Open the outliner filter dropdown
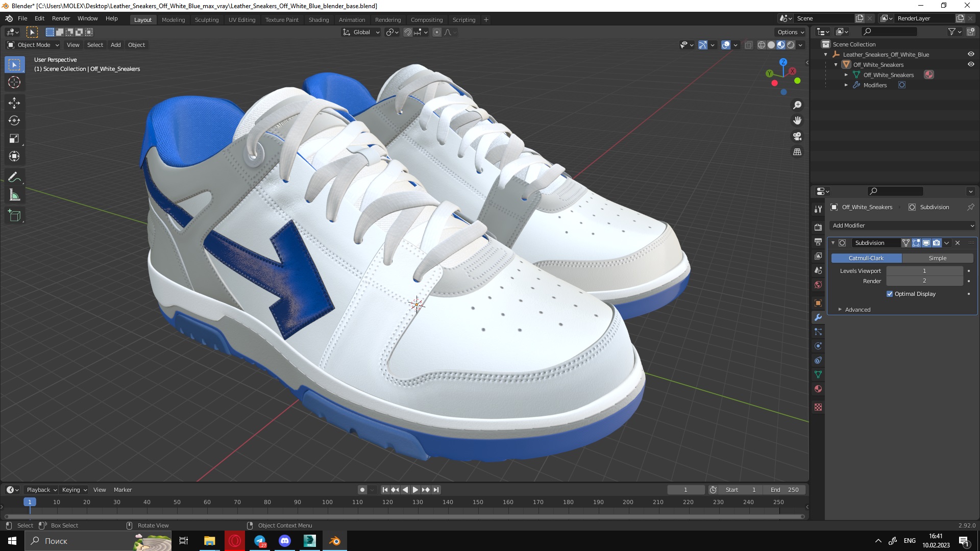The width and height of the screenshot is (980, 551). [954, 32]
